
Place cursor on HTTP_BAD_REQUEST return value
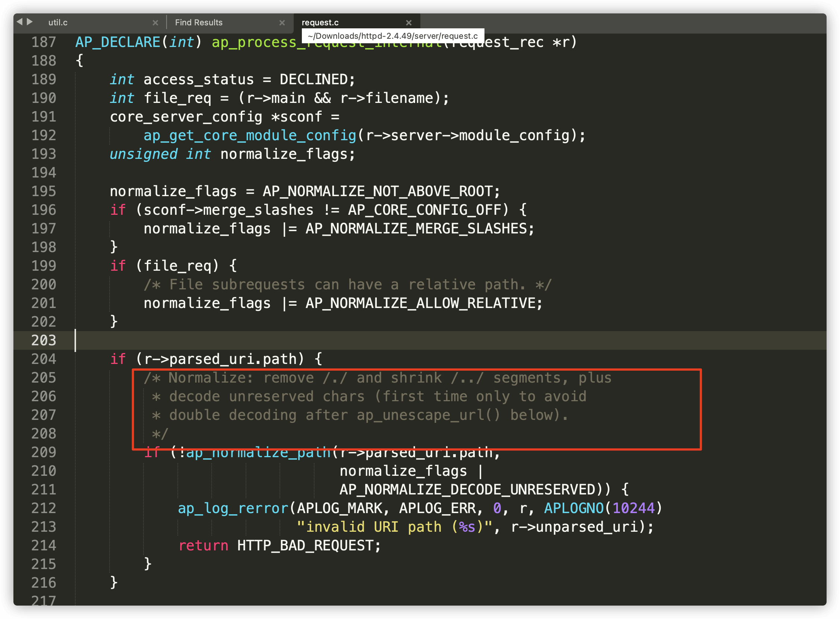309,546
